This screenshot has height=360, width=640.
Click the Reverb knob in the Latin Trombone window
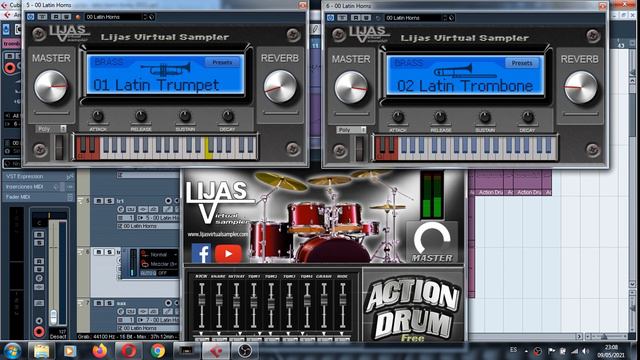(x=580, y=87)
